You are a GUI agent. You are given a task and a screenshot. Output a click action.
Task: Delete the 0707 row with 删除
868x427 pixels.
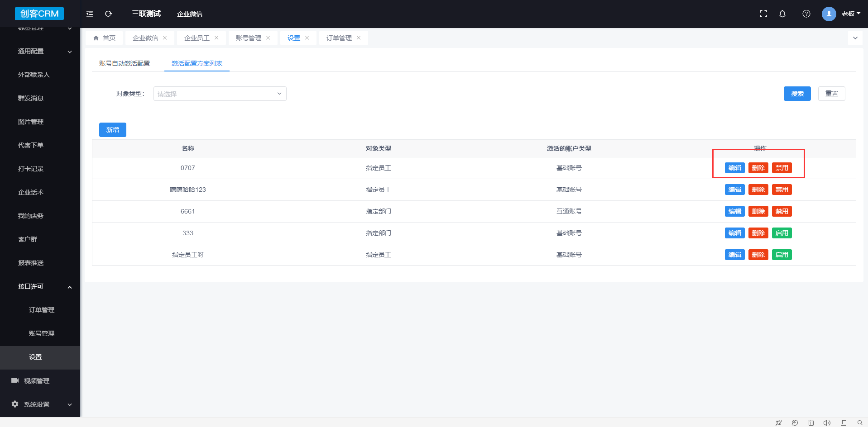point(758,168)
